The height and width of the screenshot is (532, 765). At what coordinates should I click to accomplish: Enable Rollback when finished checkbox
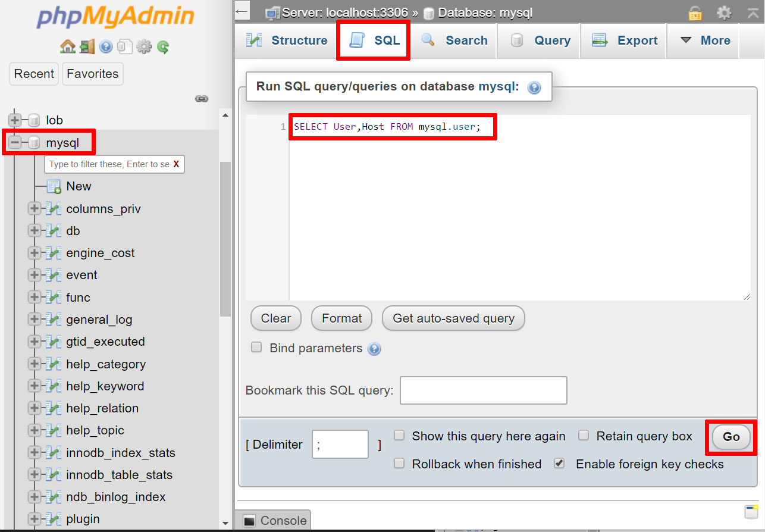[x=399, y=463]
